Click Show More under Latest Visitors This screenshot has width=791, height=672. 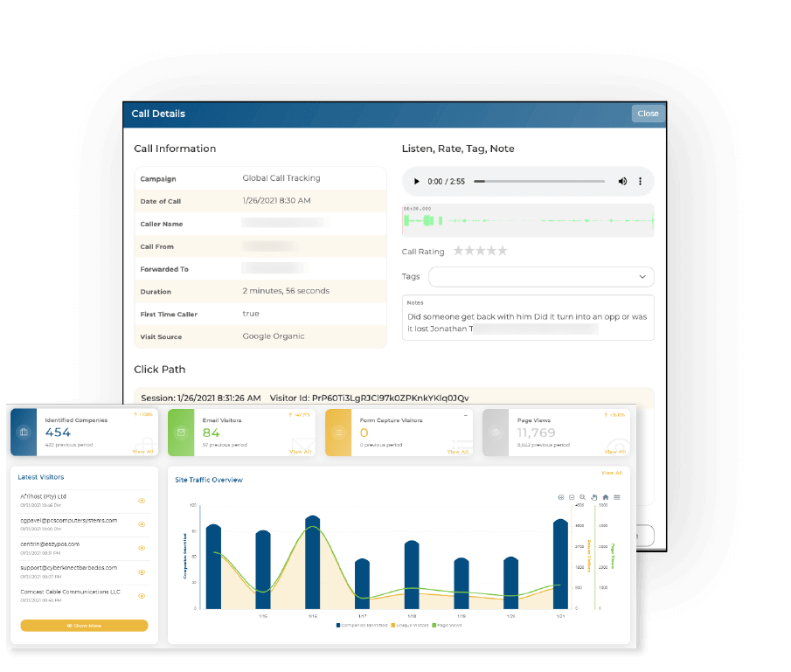click(x=84, y=626)
